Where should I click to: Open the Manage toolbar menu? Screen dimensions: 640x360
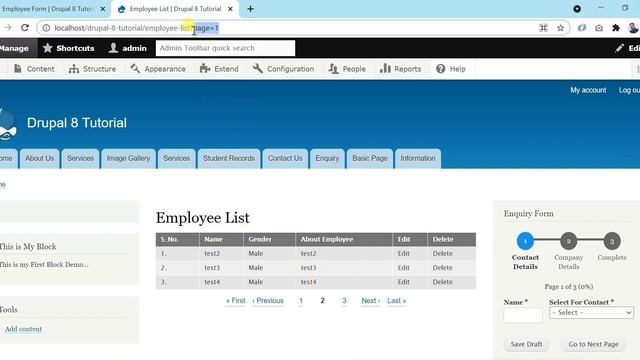[x=15, y=48]
